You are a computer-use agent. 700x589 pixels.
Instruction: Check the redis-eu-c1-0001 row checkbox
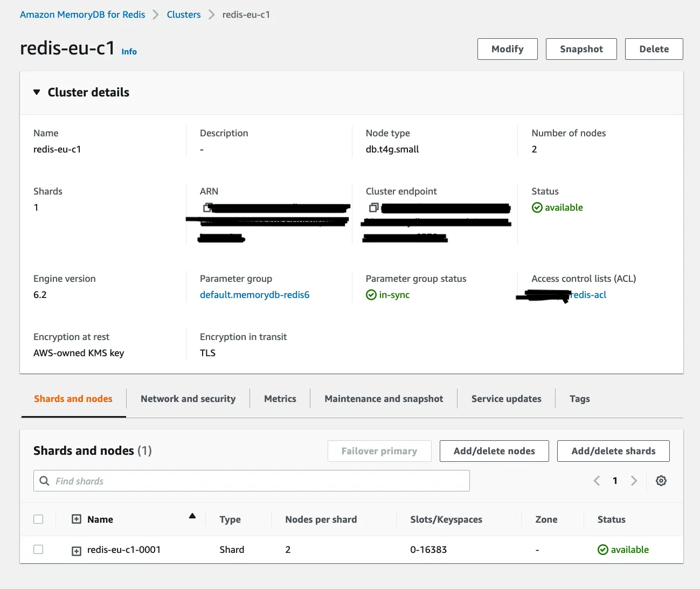click(38, 549)
